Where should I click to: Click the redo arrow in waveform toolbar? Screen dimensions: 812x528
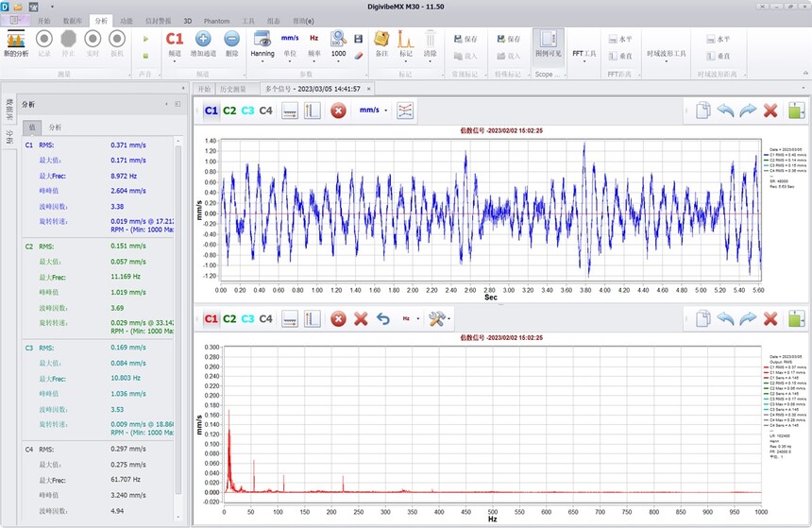point(748,111)
